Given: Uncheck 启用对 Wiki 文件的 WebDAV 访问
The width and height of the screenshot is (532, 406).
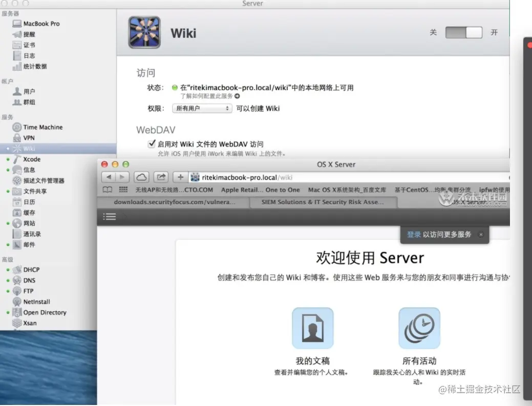Looking at the screenshot, I should click(x=152, y=144).
